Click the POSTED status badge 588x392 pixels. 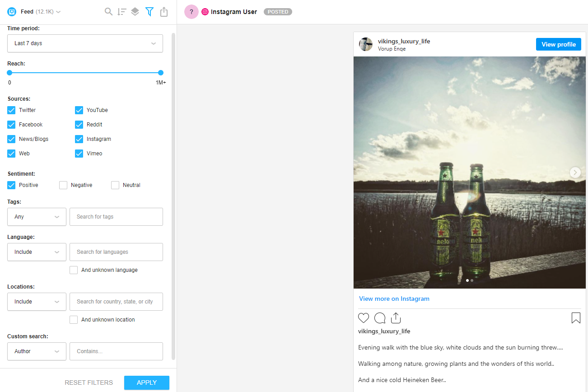(278, 12)
